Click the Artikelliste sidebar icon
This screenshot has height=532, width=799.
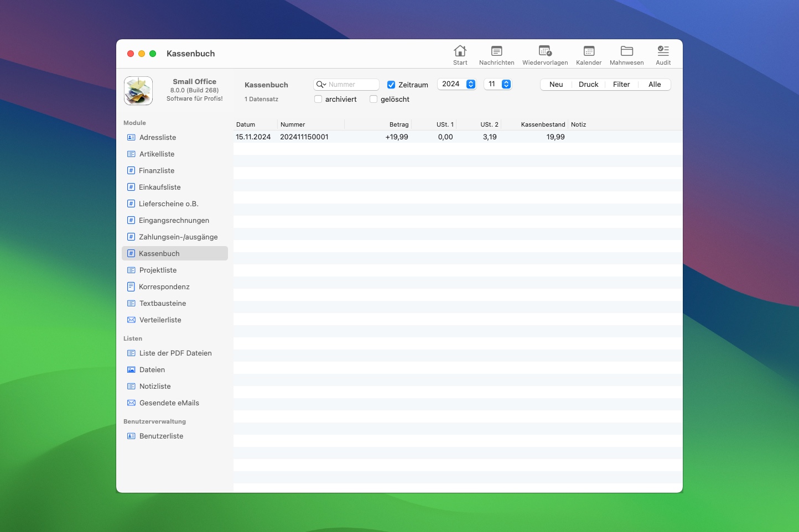pyautogui.click(x=131, y=154)
